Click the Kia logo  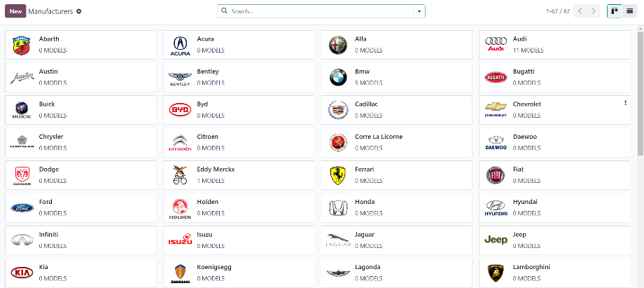point(22,273)
